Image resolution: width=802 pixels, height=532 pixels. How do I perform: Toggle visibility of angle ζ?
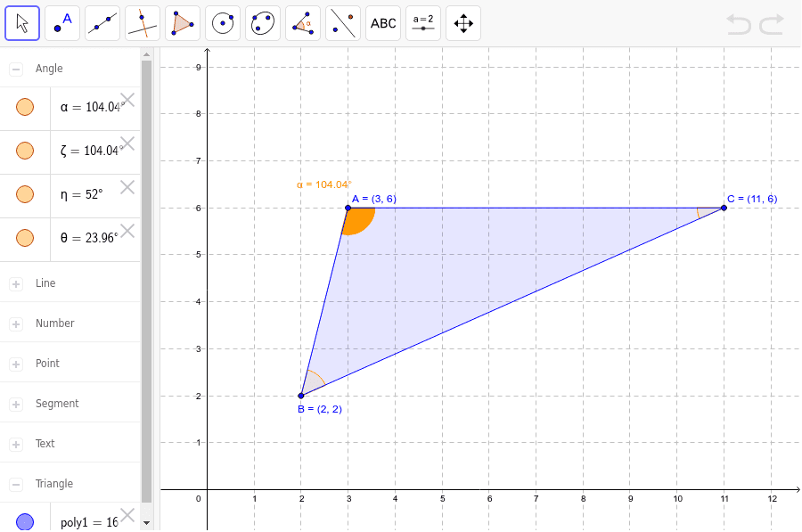(x=25, y=151)
